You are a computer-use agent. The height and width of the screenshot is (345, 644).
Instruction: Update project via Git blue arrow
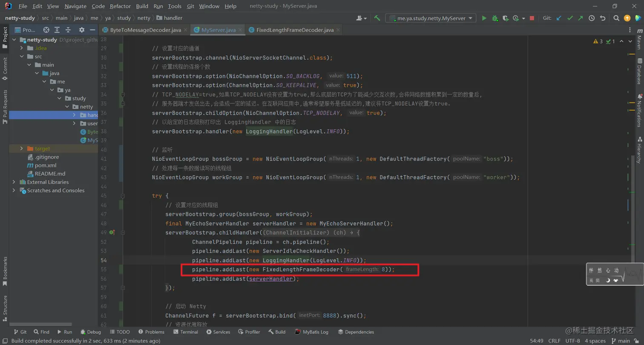[x=559, y=18]
